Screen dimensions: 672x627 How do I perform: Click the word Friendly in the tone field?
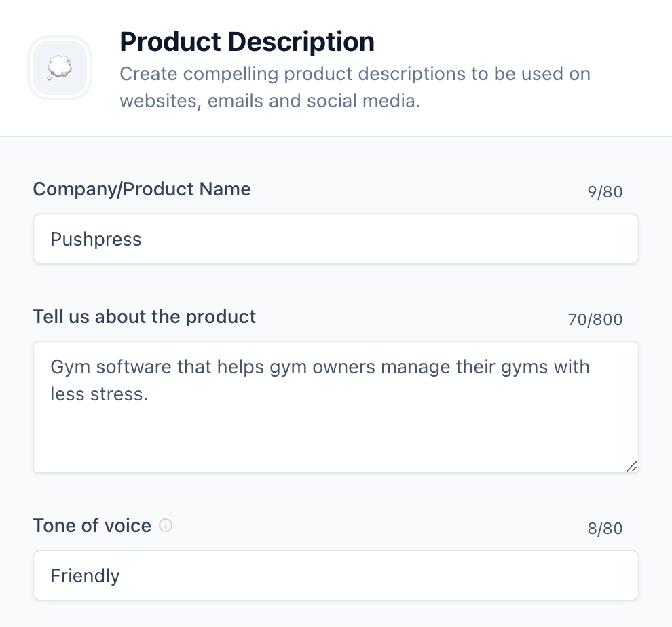(85, 575)
